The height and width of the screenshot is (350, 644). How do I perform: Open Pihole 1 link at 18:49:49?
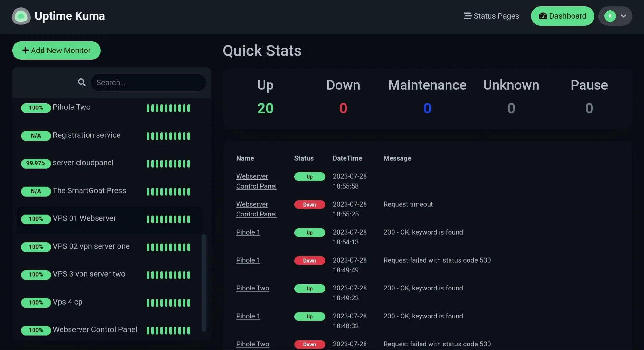point(248,260)
